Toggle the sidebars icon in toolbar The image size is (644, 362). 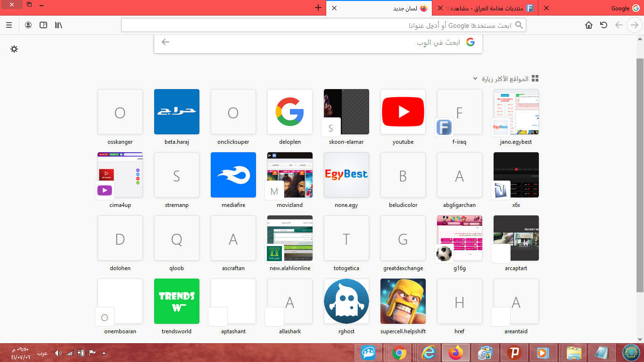(x=43, y=25)
